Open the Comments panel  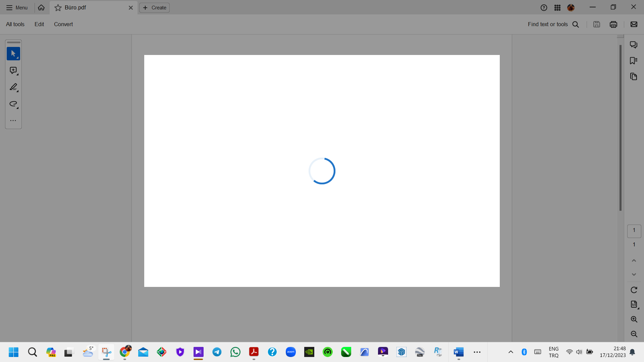pos(634,44)
